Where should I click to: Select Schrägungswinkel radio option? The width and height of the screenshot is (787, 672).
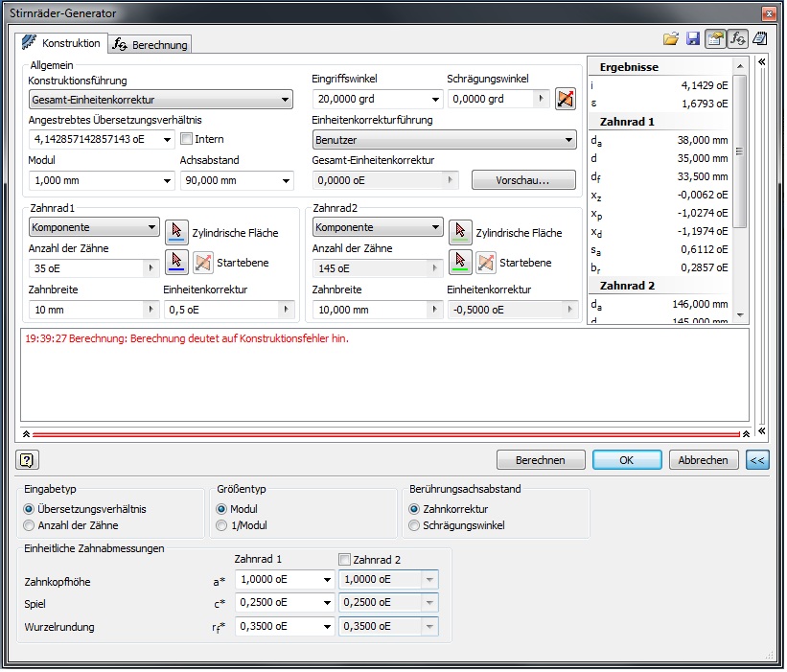click(416, 527)
